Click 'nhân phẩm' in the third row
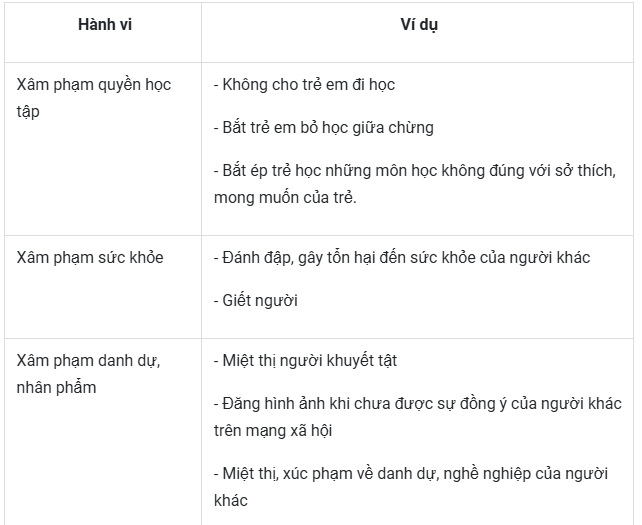642x525 pixels. [56, 388]
